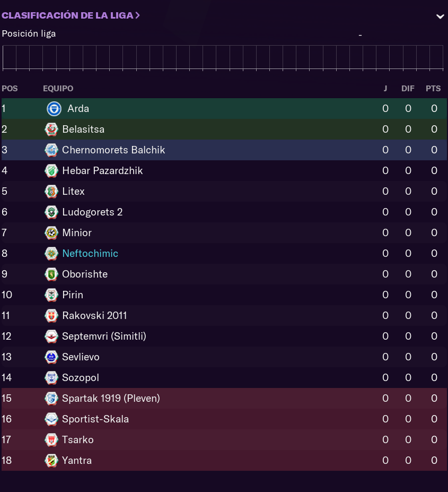Sort table by DIF column header
Viewport: 448px width, 492px height.
408,89
